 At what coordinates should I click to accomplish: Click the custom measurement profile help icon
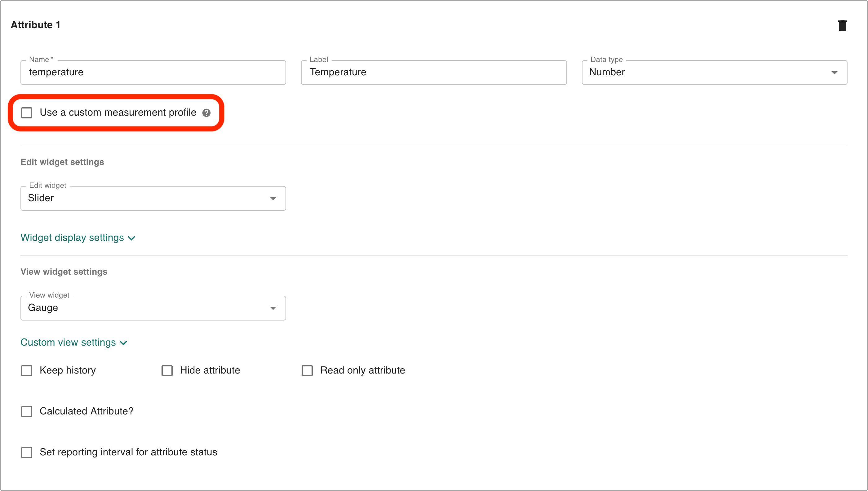(206, 113)
